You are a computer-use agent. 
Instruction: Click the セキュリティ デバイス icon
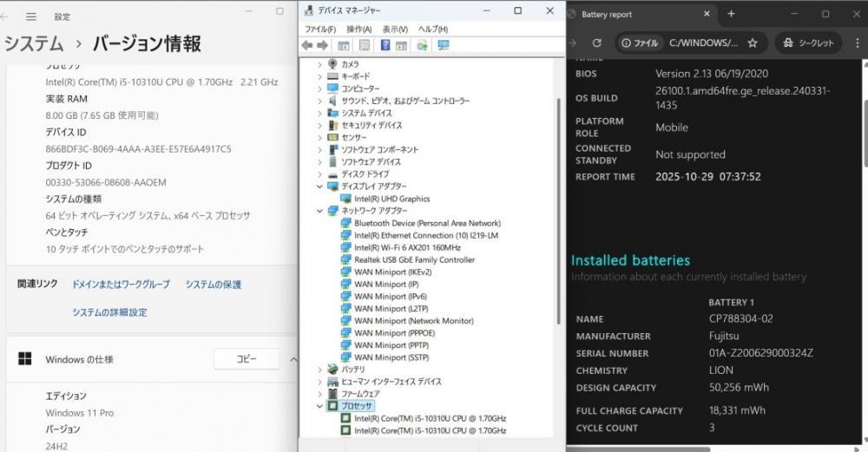click(332, 125)
